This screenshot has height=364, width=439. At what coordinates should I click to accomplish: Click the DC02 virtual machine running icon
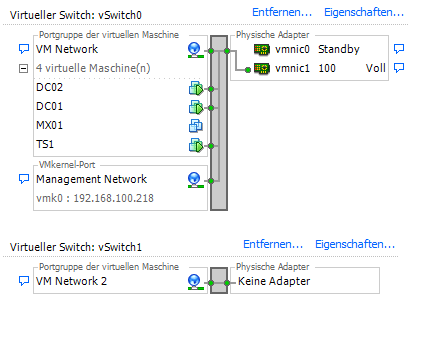click(x=196, y=88)
